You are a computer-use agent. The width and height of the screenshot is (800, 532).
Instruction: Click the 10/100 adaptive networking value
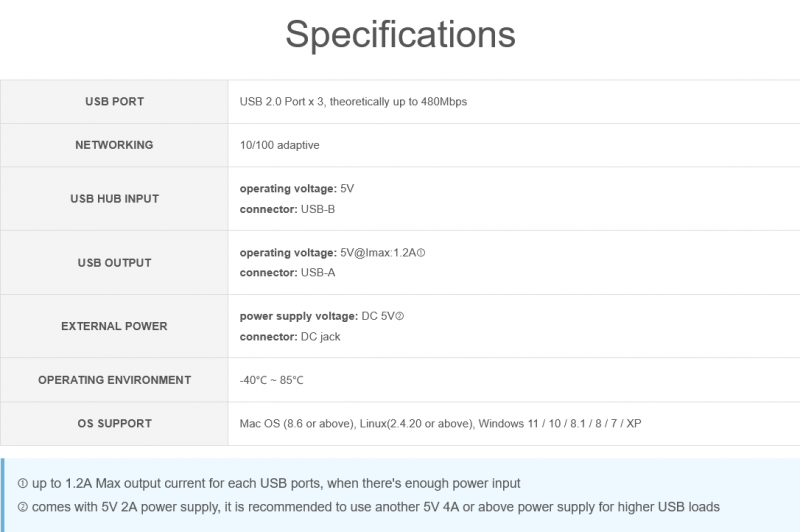click(279, 145)
